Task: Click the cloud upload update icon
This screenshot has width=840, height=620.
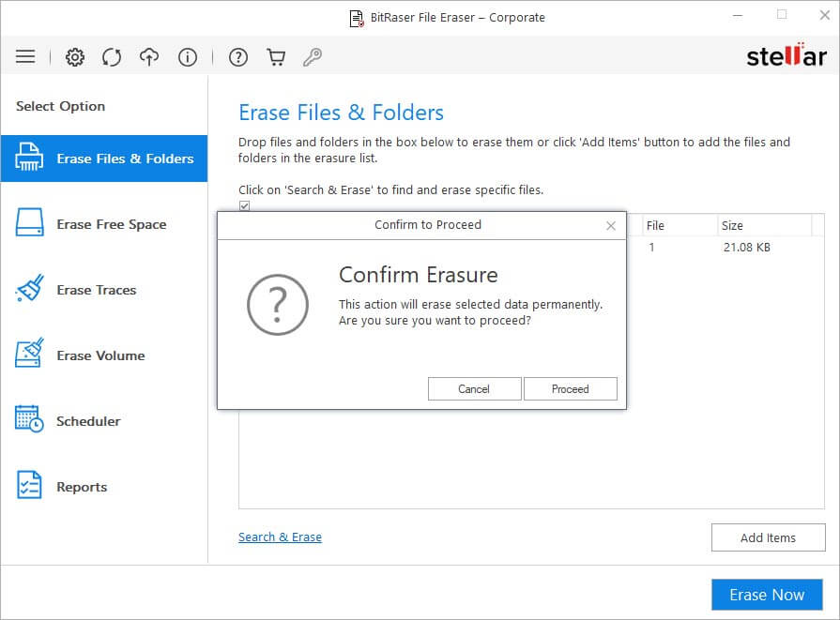Action: [x=149, y=57]
